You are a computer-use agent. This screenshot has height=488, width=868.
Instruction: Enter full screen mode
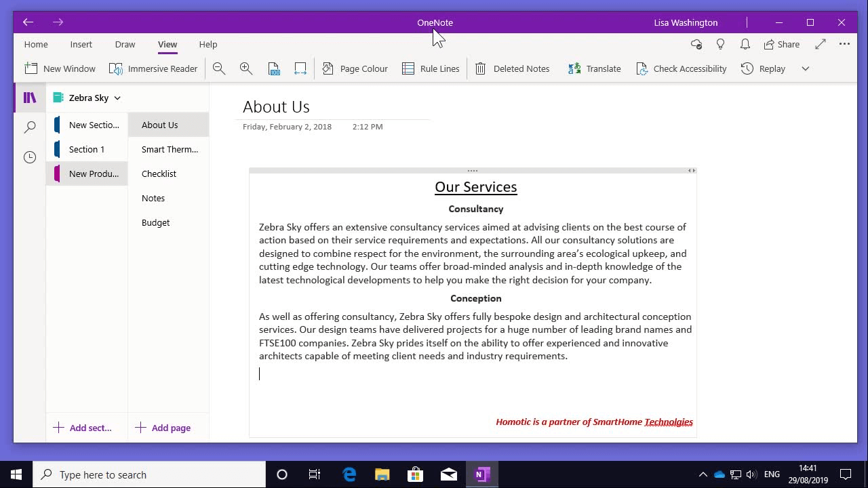click(x=820, y=44)
